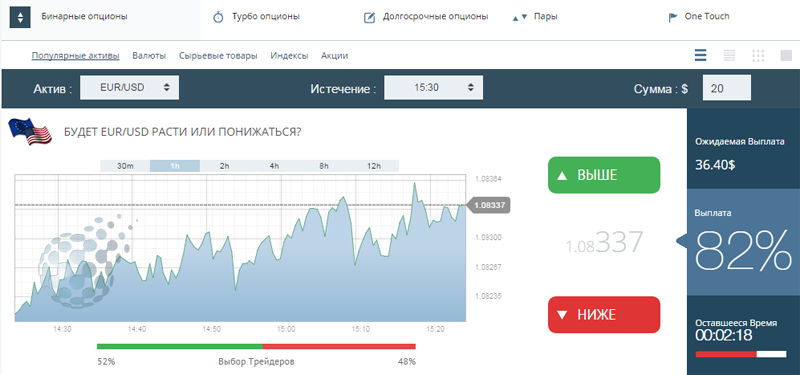Set chart range to 8h
800x375 pixels.
(324, 166)
